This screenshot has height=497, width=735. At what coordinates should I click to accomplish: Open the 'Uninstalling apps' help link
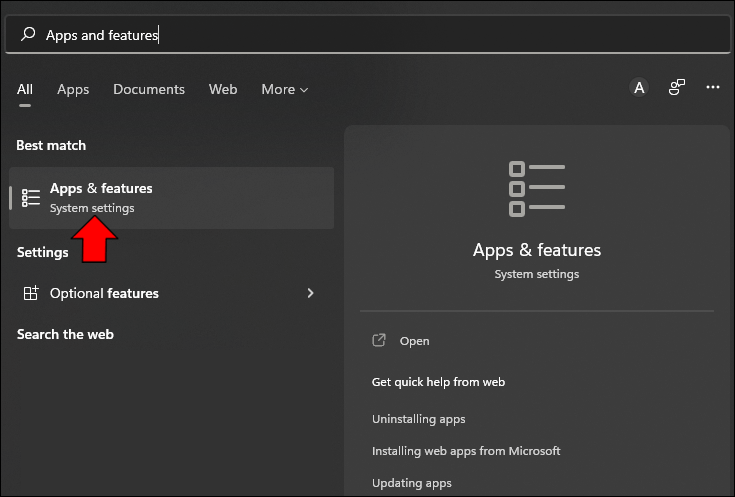tap(419, 419)
